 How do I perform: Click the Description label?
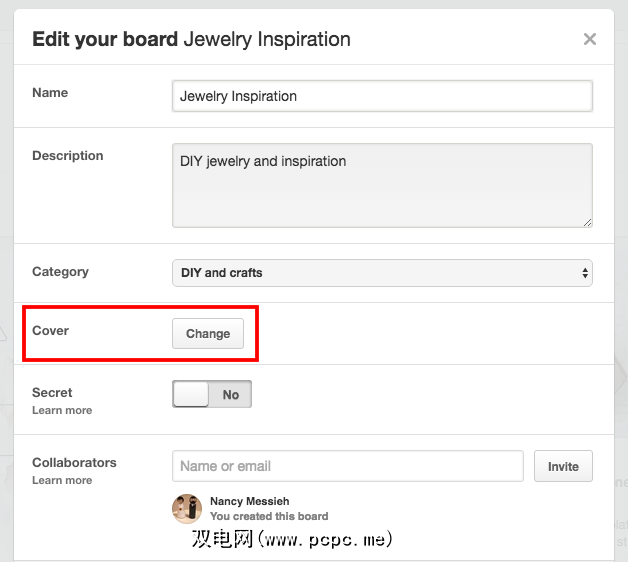(x=68, y=155)
